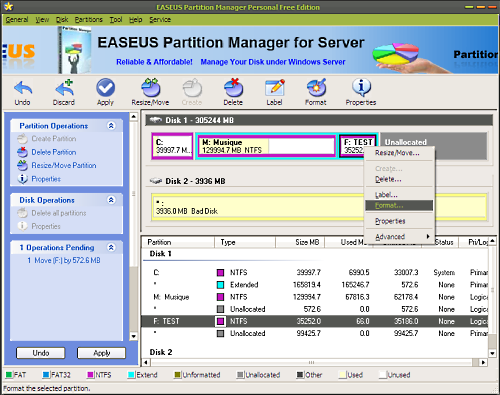
Task: Select the F: TEST row in list
Action: [315, 321]
